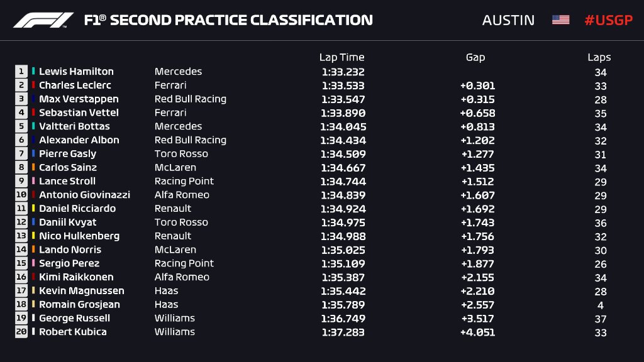Click the United States flag icon
The height and width of the screenshot is (362, 644).
click(560, 20)
